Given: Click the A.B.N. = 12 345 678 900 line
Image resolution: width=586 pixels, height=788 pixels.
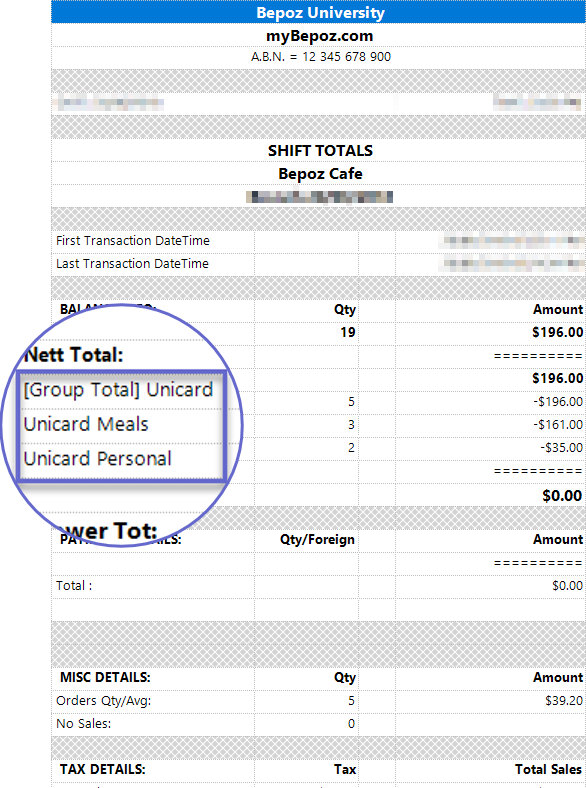Looking at the screenshot, I should [x=321, y=57].
